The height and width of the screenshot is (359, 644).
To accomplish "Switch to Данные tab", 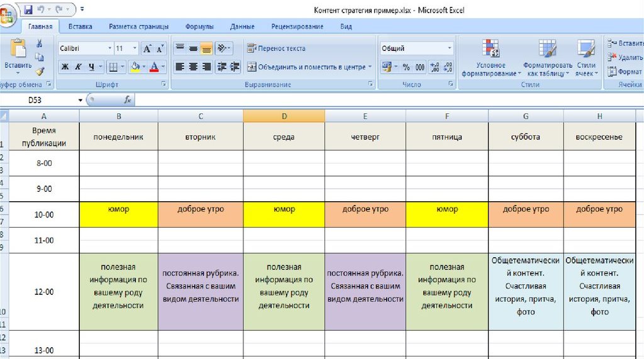I will coord(242,26).
